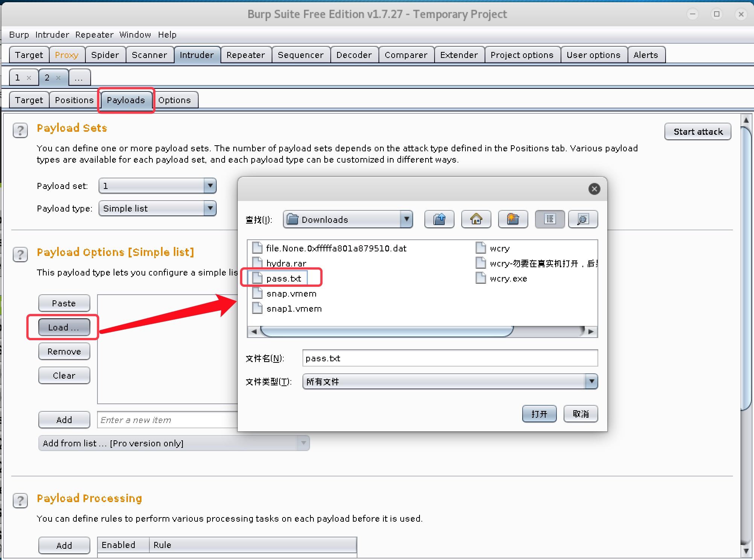
Task: Open Payload Processing help question icon
Action: click(20, 501)
